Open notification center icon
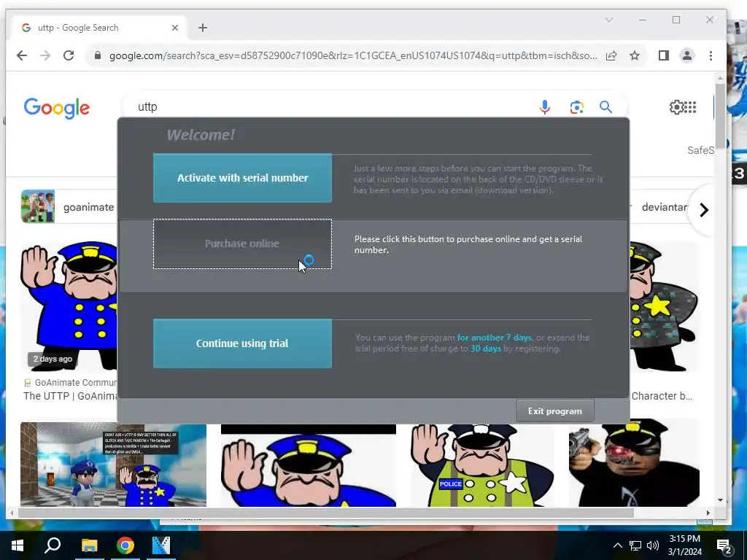 tap(724, 545)
